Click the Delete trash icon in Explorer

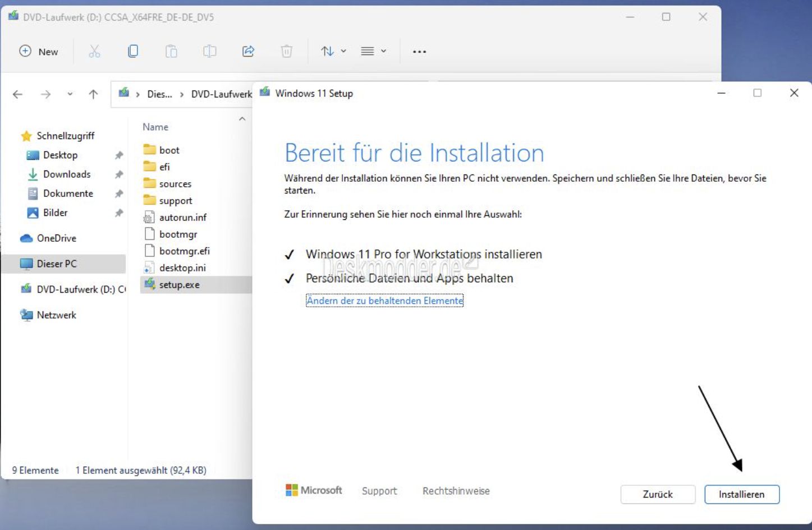tap(287, 51)
